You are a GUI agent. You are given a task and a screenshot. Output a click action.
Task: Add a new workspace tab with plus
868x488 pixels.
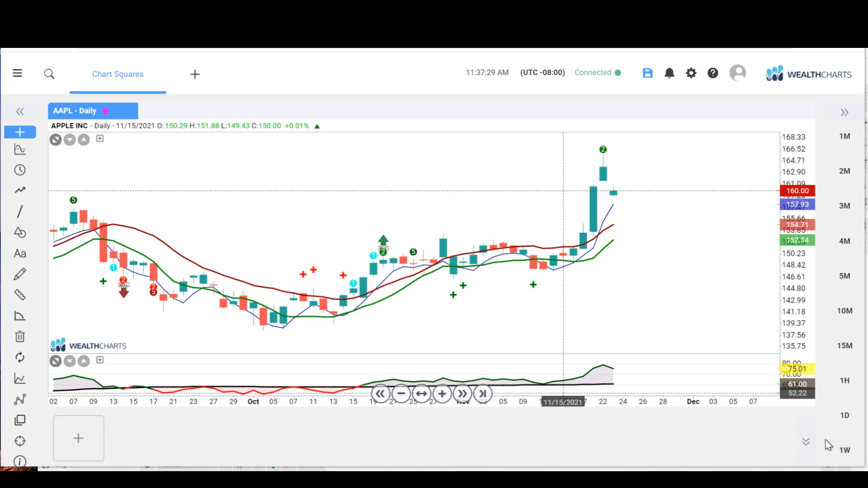[195, 74]
